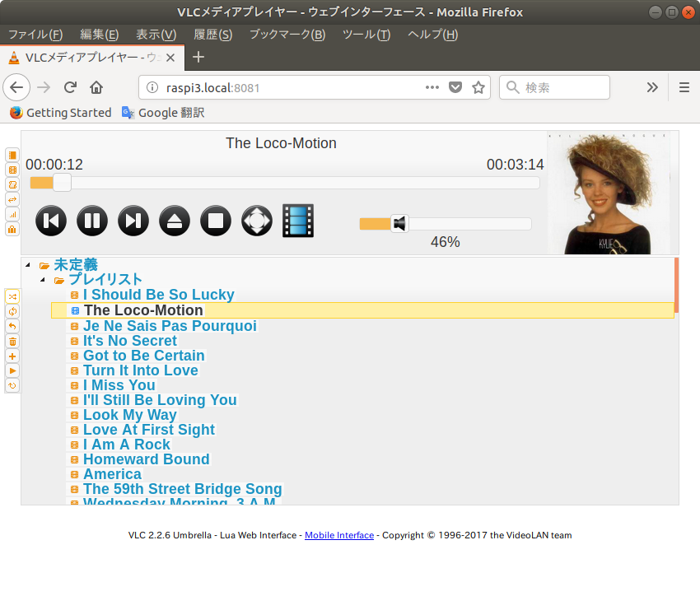Select The 59th Street Bridge Song track

(x=183, y=488)
